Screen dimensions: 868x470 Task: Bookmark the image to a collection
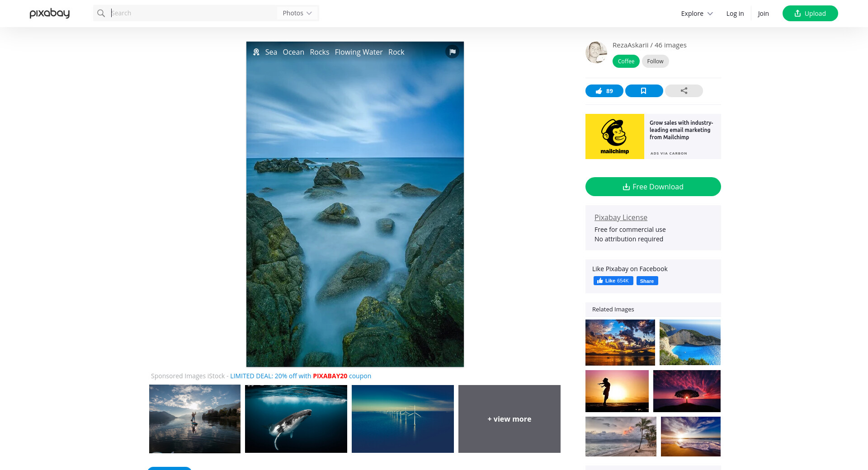point(644,91)
